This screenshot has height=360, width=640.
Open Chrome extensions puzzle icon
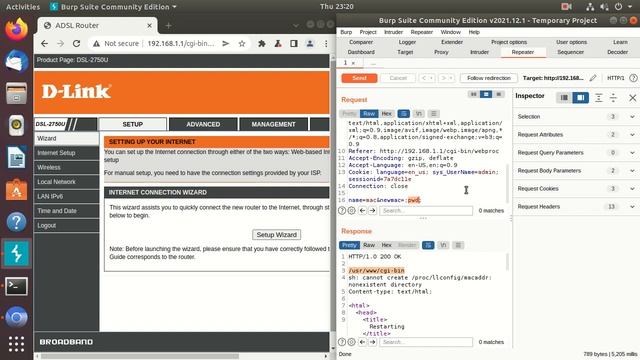pyautogui.click(x=262, y=43)
